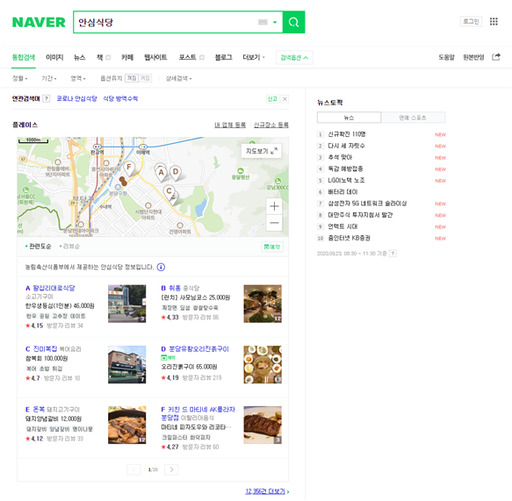Click the NAVER logo

click(39, 22)
